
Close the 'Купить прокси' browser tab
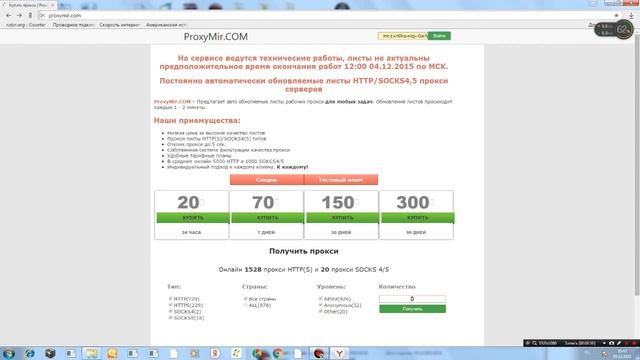[x=52, y=5]
